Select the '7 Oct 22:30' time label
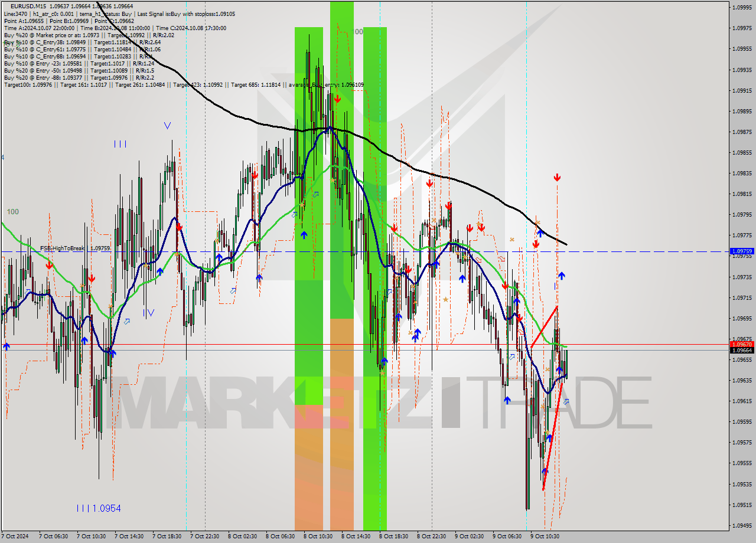The image size is (756, 543). (204, 537)
